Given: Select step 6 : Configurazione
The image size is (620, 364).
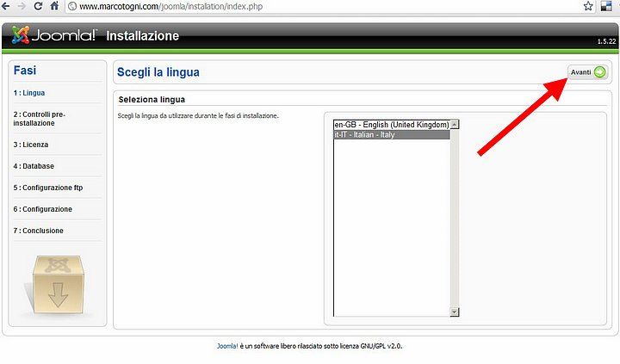Looking at the screenshot, I should click(x=43, y=209).
